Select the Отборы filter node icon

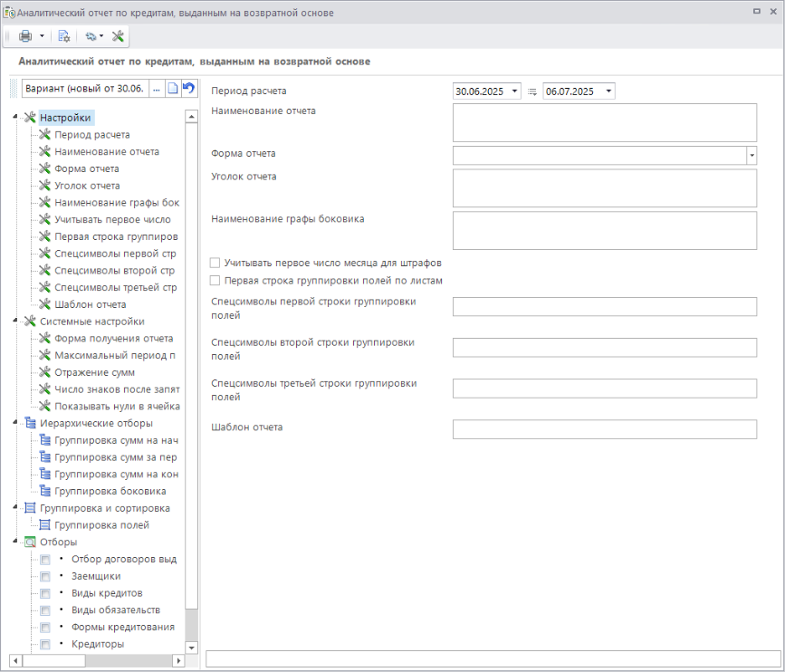[30, 542]
